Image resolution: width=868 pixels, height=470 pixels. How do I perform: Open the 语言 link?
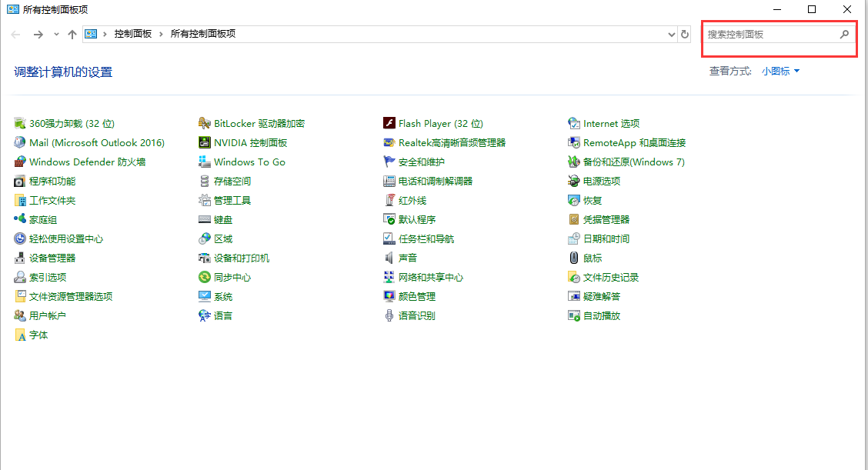[x=223, y=315]
